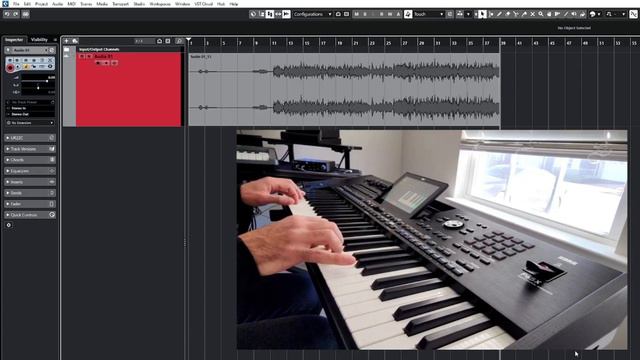
Task: Select the Mute X tool
Action: 532,14
